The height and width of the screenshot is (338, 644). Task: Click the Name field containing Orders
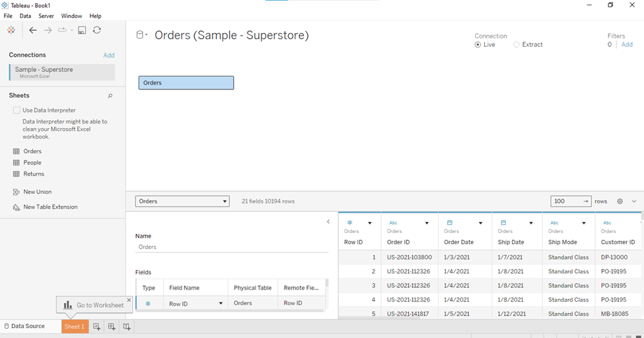232,247
